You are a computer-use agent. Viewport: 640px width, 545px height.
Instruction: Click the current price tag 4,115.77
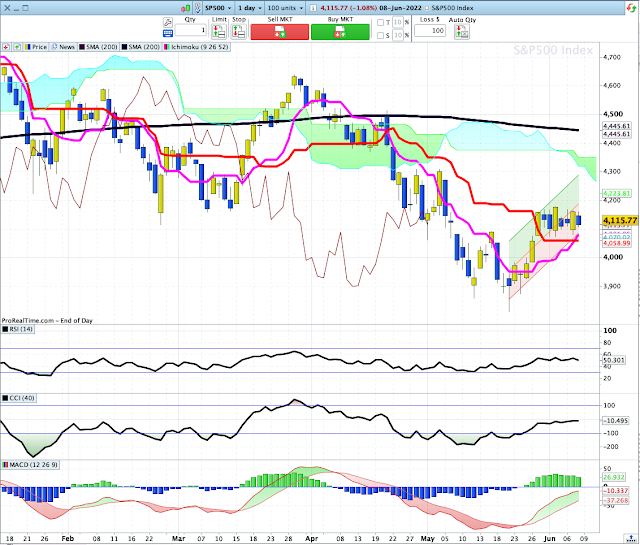(620, 220)
